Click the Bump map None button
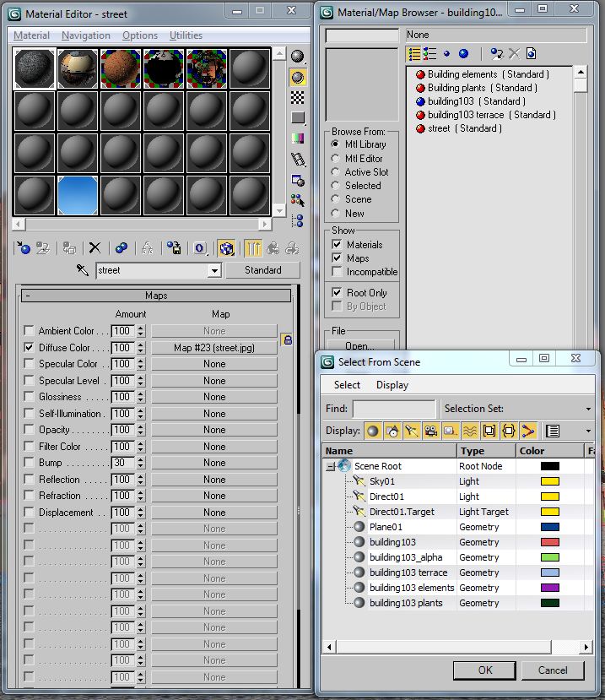605x700 pixels. [x=214, y=463]
